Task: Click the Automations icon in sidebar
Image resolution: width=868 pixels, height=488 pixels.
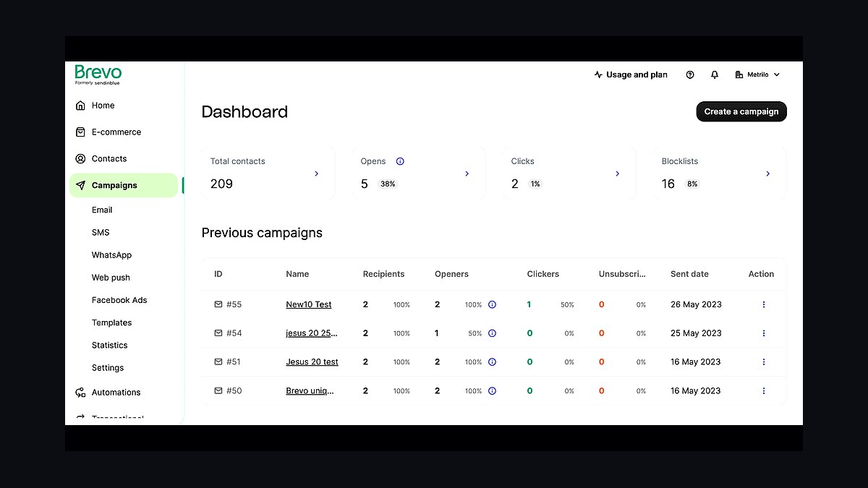Action: [x=80, y=393]
